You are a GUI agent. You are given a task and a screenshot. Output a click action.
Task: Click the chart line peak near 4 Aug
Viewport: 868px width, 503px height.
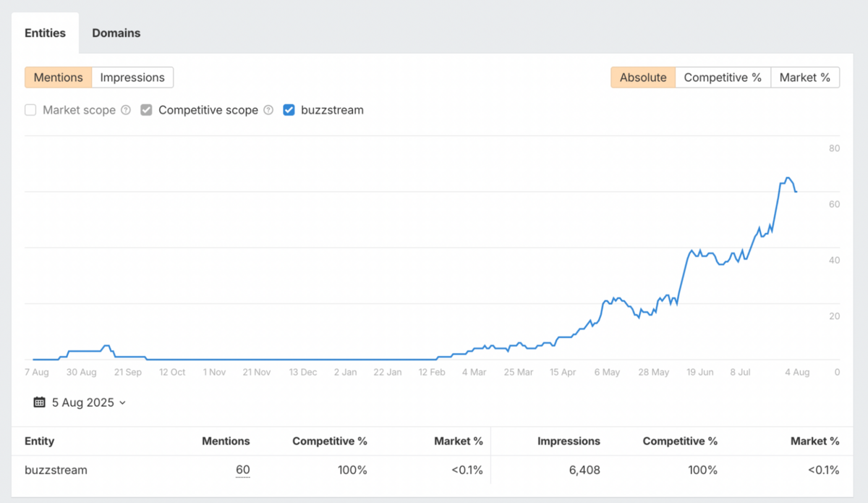(788, 178)
